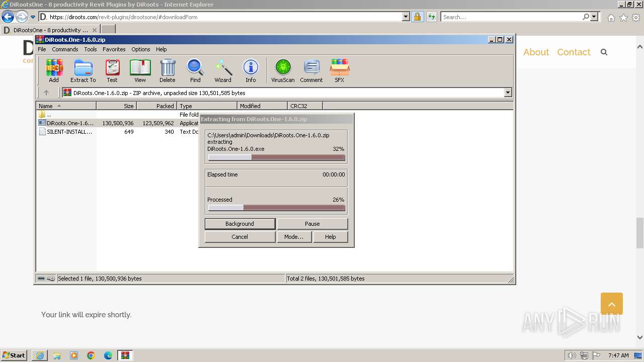Open File Explorer from the taskbar

click(x=57, y=355)
